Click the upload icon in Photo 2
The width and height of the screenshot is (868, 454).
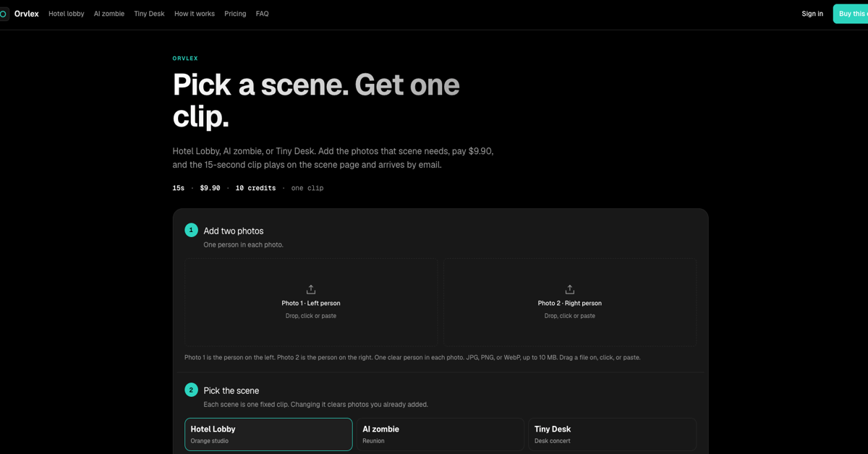pyautogui.click(x=570, y=289)
